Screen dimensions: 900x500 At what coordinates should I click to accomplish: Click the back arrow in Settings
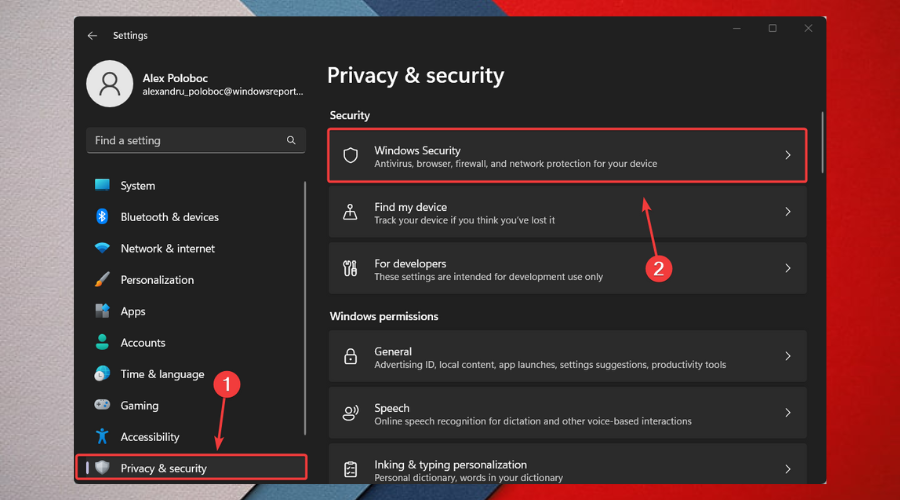pyautogui.click(x=92, y=35)
